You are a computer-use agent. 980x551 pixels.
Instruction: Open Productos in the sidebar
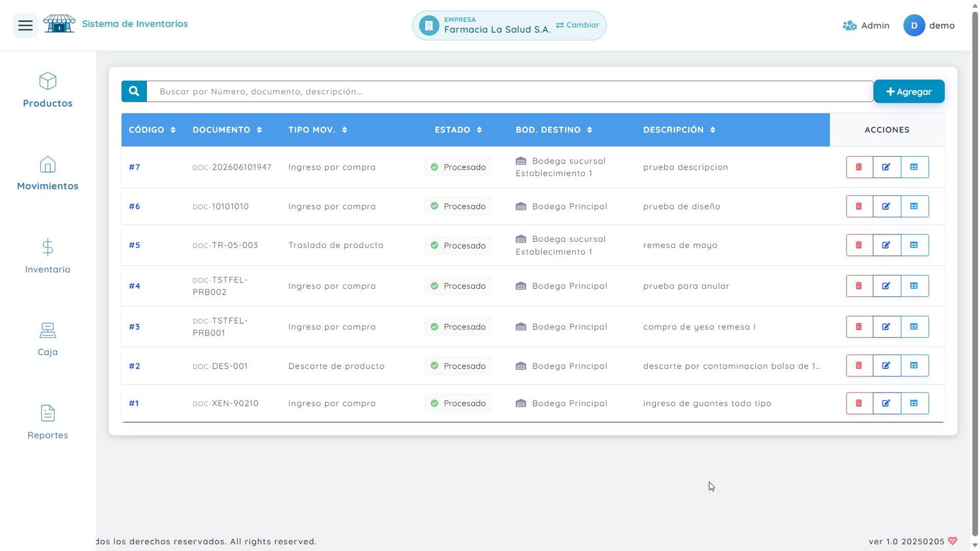click(x=48, y=91)
